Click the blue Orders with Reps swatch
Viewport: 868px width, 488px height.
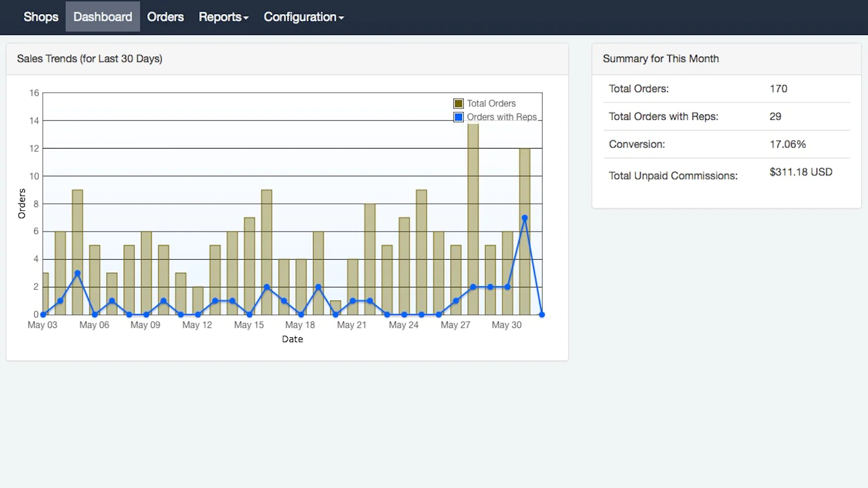458,117
